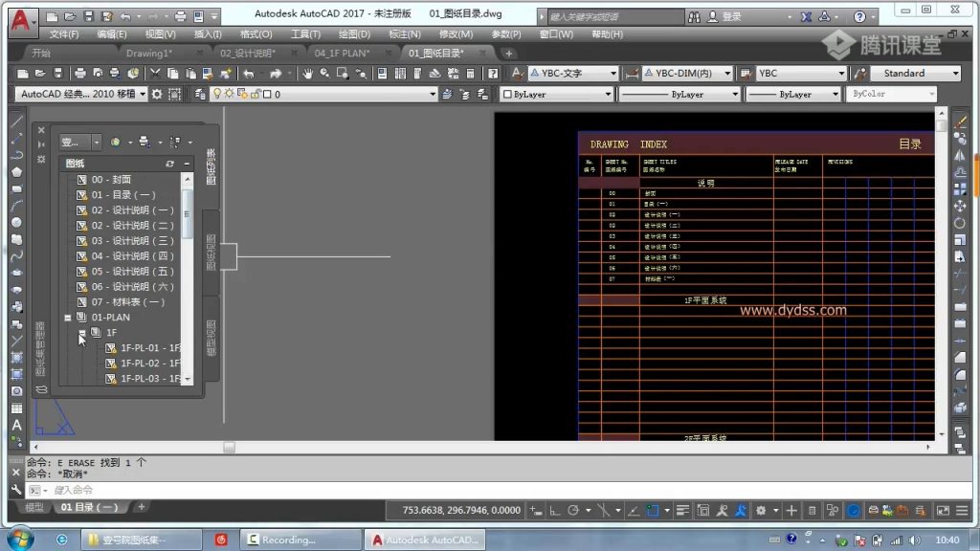Image resolution: width=980 pixels, height=551 pixels.
Task: Collapse the 01-PLAN subset node
Action: coord(68,318)
